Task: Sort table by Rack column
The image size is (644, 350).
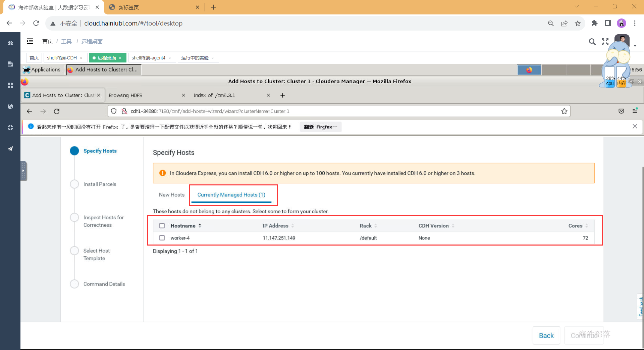Action: coord(368,226)
